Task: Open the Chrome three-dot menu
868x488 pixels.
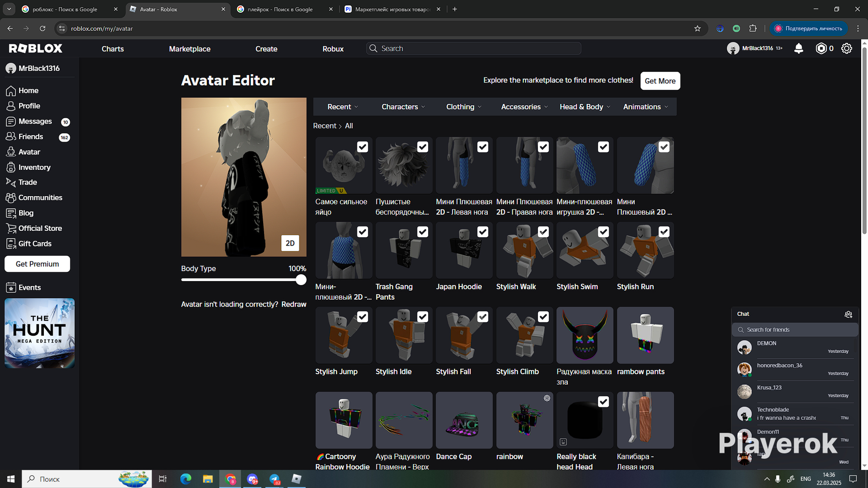Action: tap(858, 28)
